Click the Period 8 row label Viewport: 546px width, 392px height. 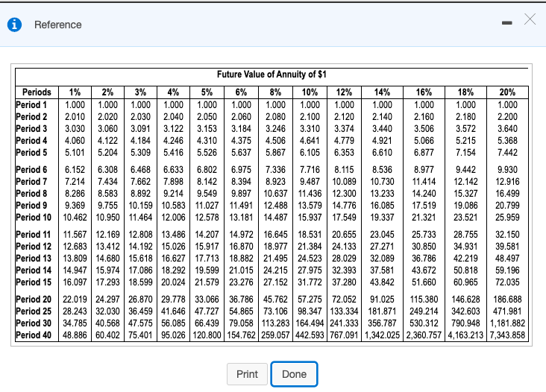pos(31,193)
